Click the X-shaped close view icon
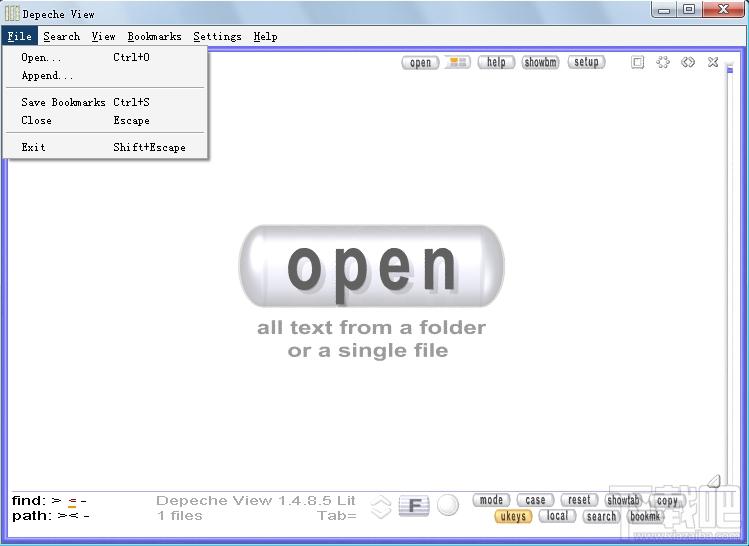 (x=713, y=62)
